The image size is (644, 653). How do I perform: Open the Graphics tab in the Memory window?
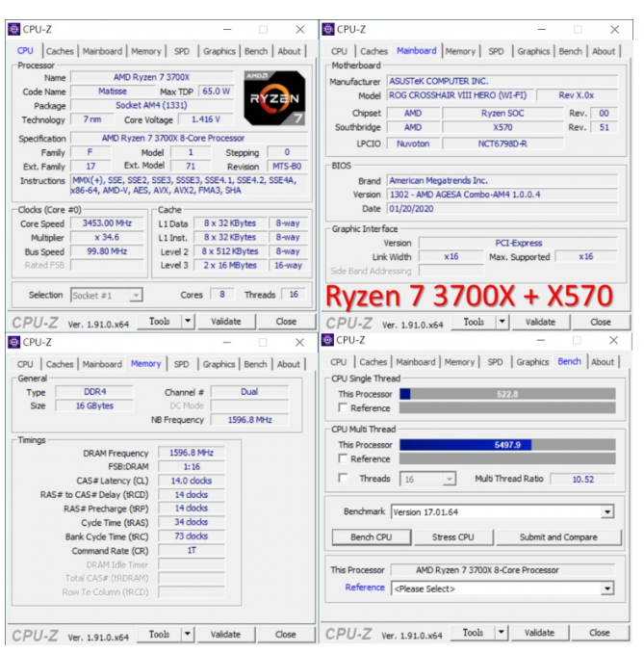pos(219,364)
